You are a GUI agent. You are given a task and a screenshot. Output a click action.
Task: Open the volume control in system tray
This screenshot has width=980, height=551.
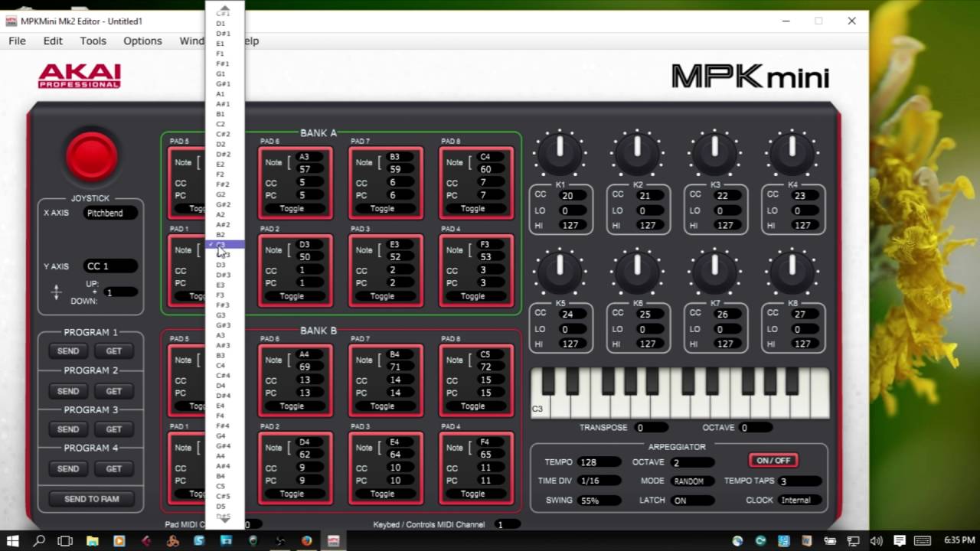[876, 541]
